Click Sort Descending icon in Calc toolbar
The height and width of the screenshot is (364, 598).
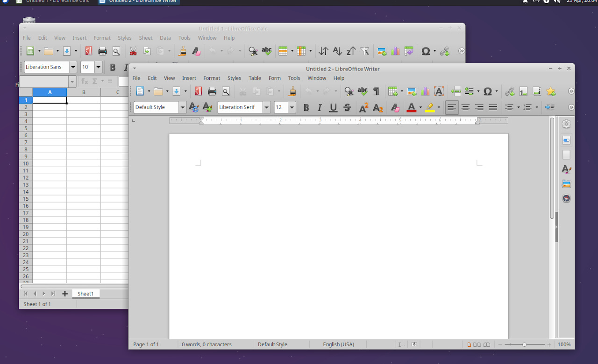(351, 51)
